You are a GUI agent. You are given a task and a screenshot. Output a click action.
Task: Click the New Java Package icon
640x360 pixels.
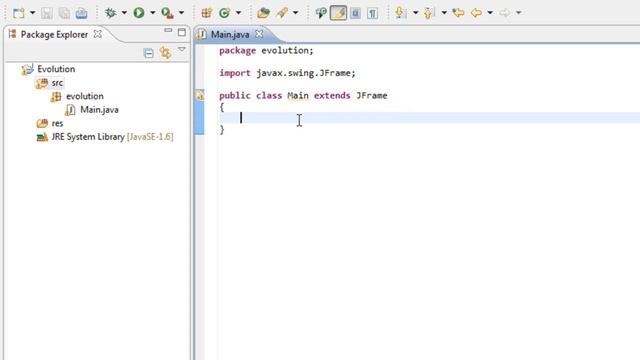tap(207, 13)
